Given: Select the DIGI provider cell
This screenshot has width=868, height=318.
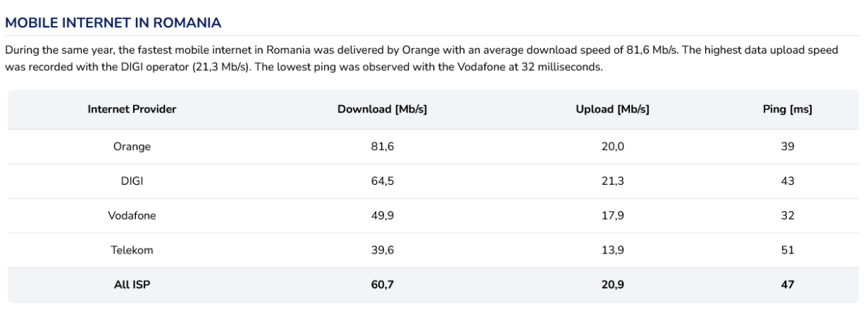Looking at the screenshot, I should pos(132,181).
